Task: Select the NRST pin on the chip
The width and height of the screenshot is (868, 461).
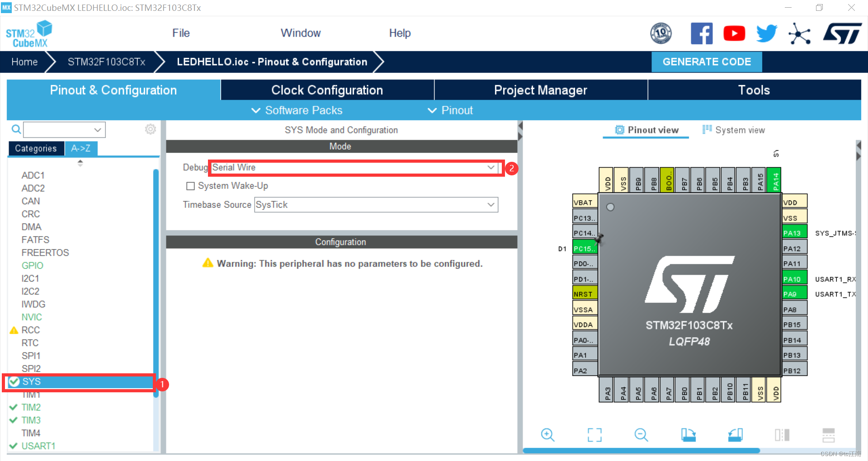Action: coord(585,294)
